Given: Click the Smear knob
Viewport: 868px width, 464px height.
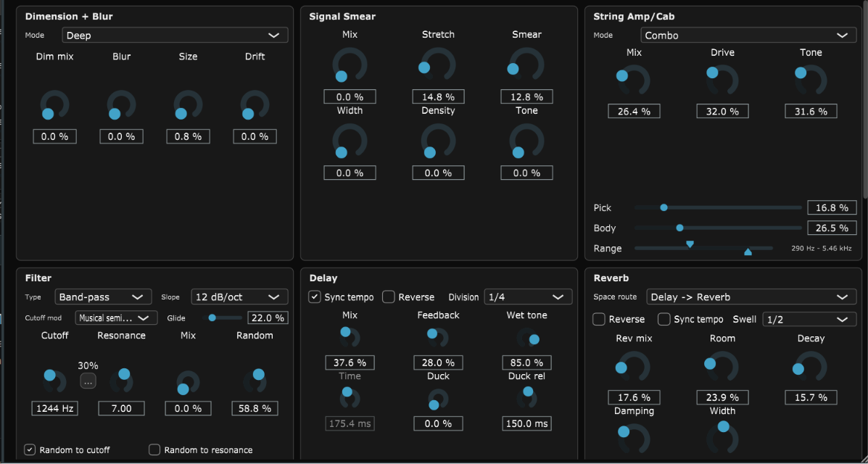Looking at the screenshot, I should (x=526, y=65).
